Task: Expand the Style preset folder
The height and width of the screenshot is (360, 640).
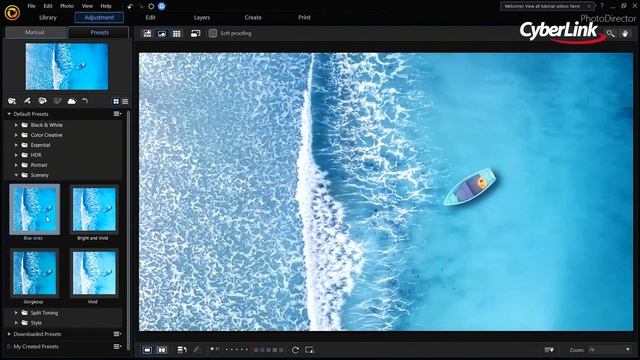Action: point(16,323)
